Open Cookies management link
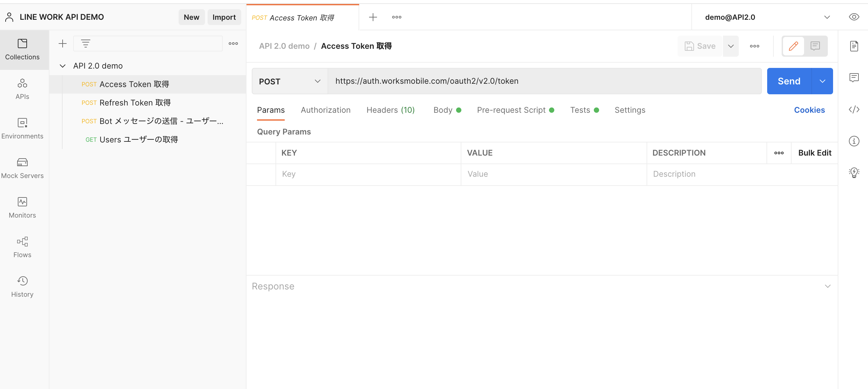Viewport: 868px width, 389px height. pos(809,110)
